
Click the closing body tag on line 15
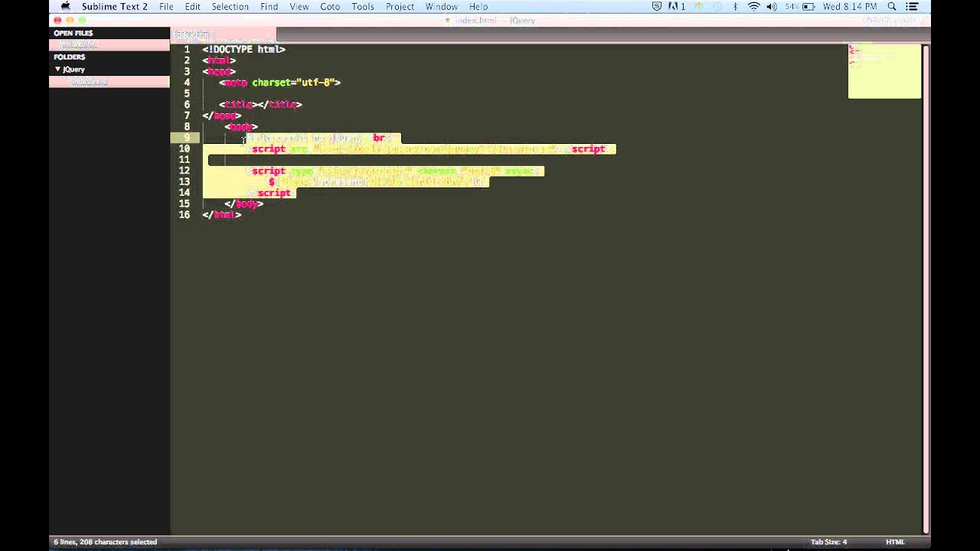244,204
